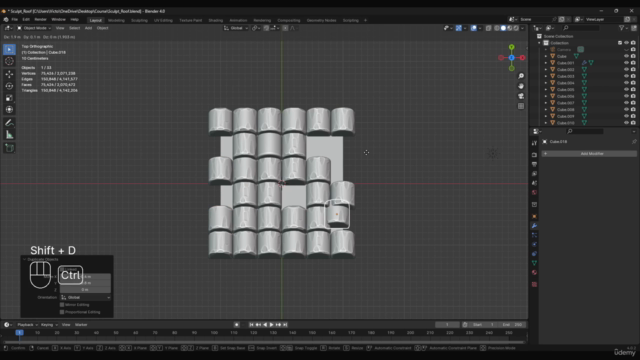The image size is (640, 360).
Task: Toggle Cube.009 eye visibility
Action: [626, 116]
